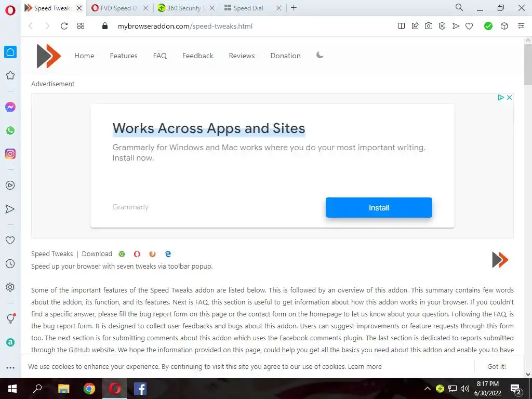Open Reviews nav link

(x=242, y=56)
